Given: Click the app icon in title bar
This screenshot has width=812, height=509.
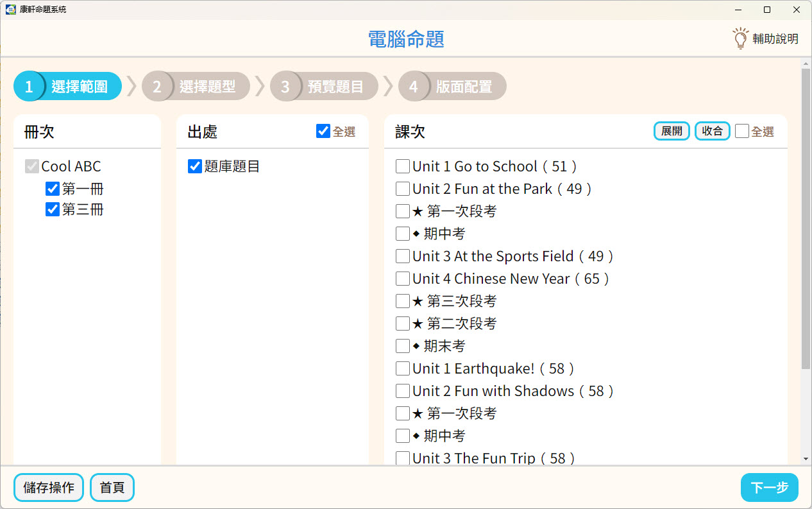Looking at the screenshot, I should coord(10,10).
